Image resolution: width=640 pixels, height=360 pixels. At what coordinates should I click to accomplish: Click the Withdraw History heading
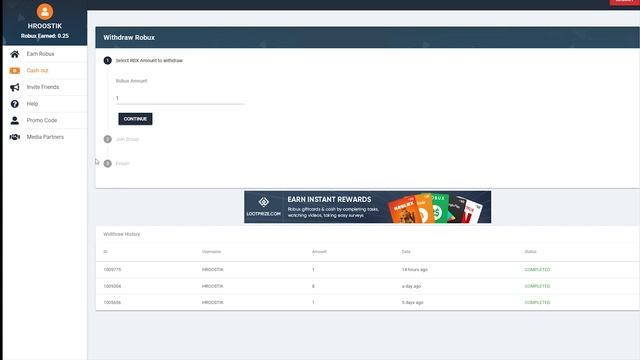(122, 234)
